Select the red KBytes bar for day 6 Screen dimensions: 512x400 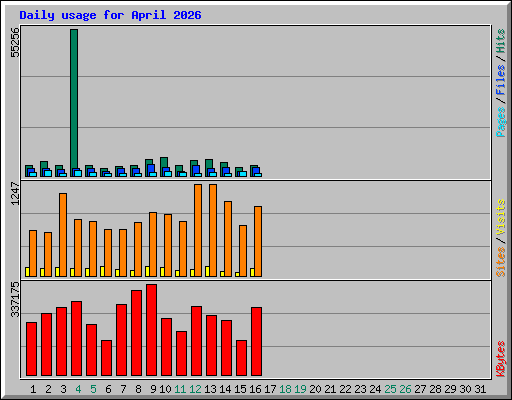(x=106, y=358)
